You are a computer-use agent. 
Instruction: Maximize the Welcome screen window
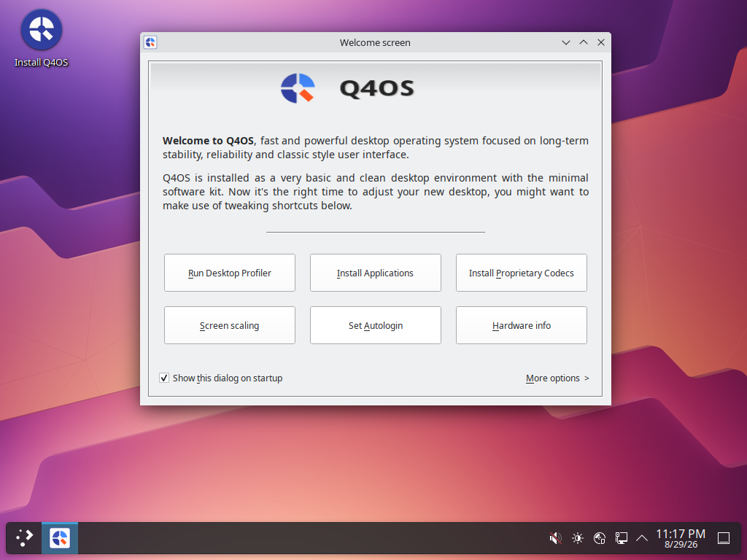(x=584, y=42)
